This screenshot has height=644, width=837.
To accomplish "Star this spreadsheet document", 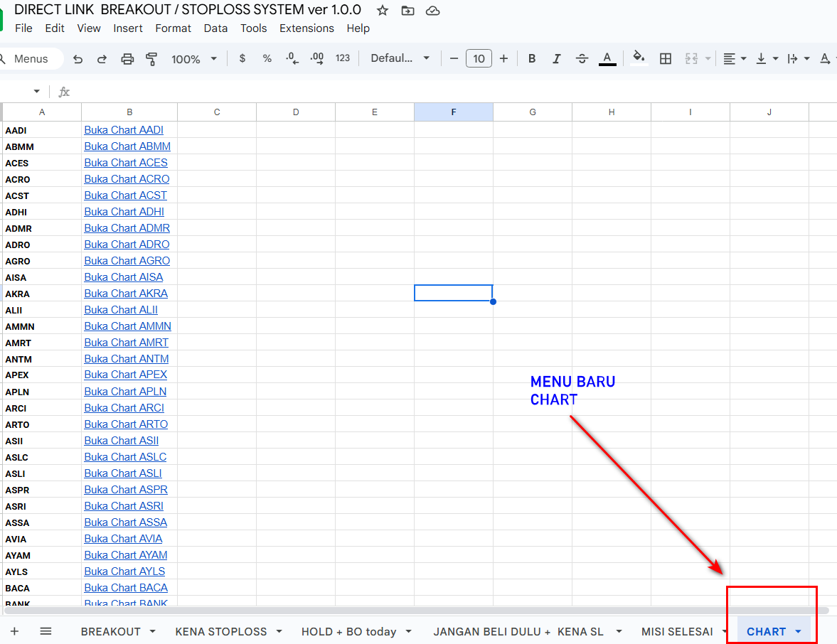I will click(383, 11).
